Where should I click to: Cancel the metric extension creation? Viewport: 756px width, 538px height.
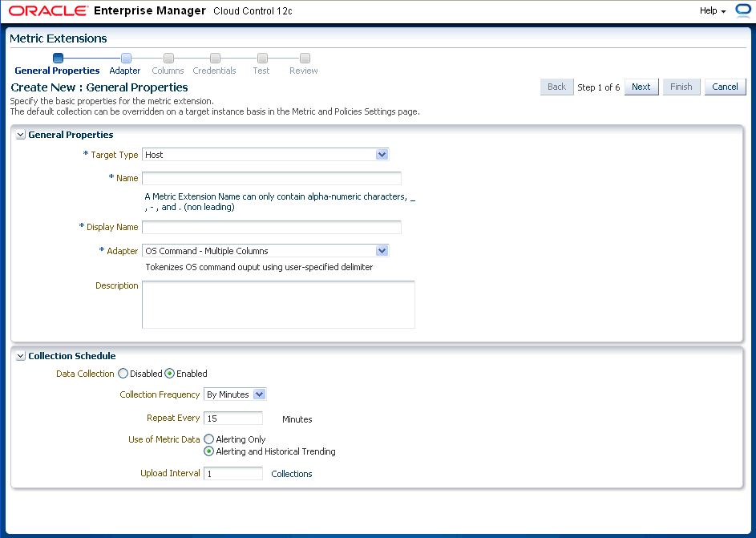coord(726,87)
